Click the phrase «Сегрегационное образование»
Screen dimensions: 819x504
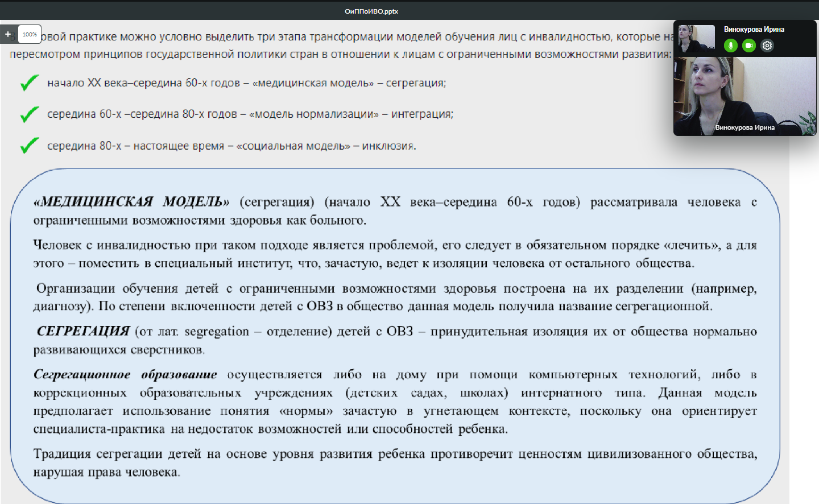pos(125,374)
